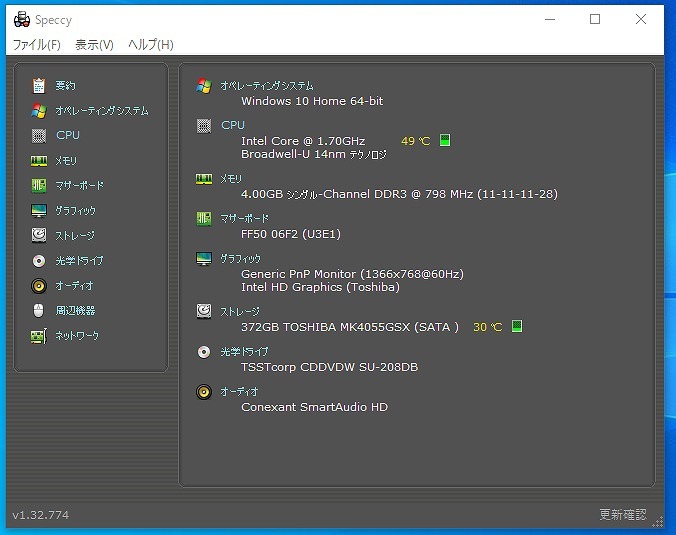Click the 4.00GB DDR3 memory details text

pyautogui.click(x=399, y=194)
